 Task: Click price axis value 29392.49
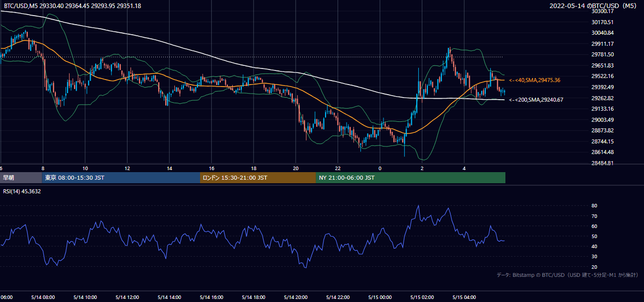602,87
